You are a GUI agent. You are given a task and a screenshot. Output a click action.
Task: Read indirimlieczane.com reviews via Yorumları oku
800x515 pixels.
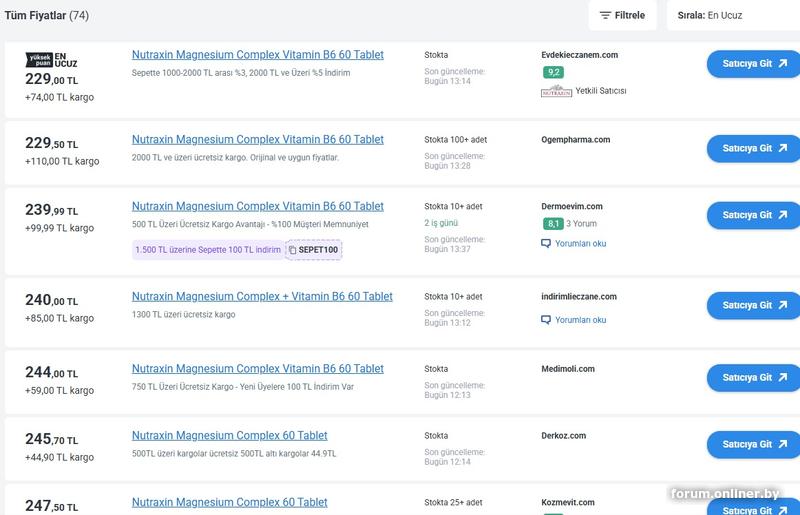coord(580,320)
